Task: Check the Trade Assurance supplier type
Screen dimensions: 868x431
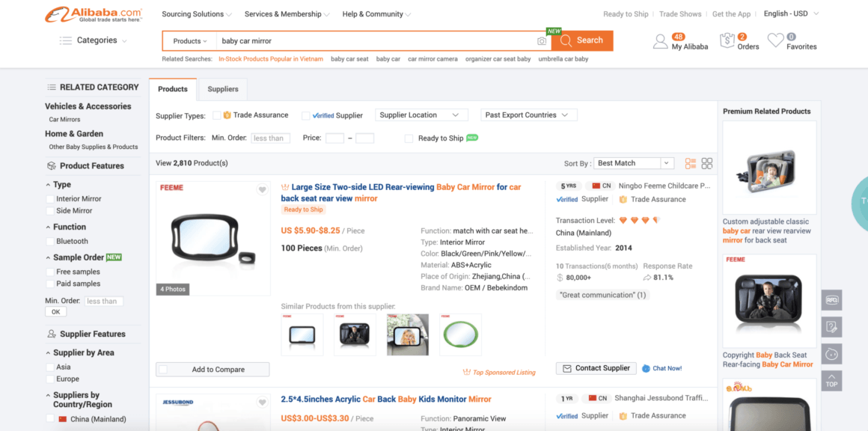Action: click(217, 115)
